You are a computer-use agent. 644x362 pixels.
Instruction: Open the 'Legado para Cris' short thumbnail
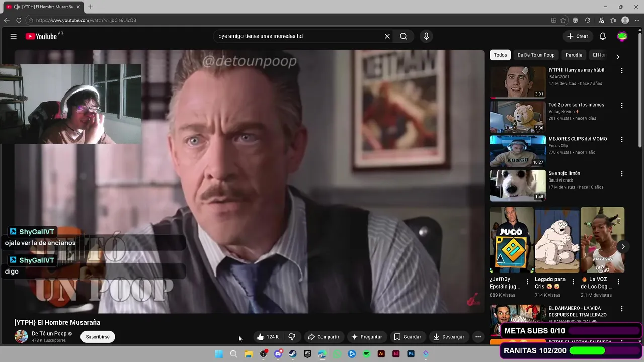tap(557, 240)
